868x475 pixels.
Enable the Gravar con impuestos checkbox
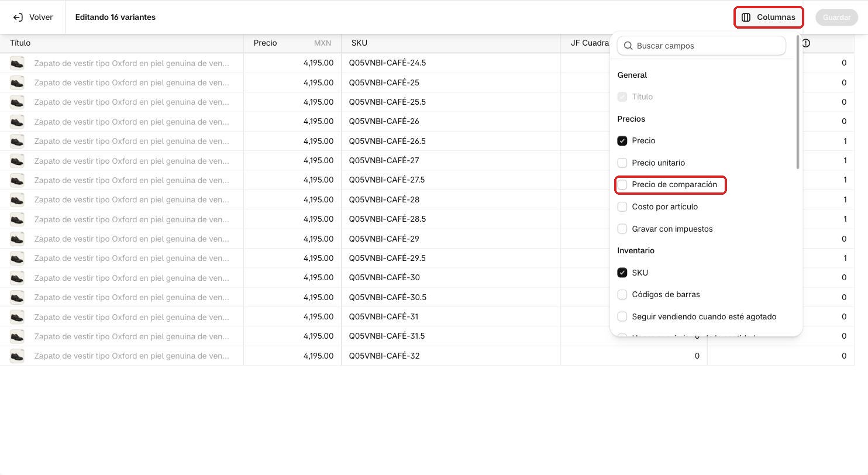point(622,229)
